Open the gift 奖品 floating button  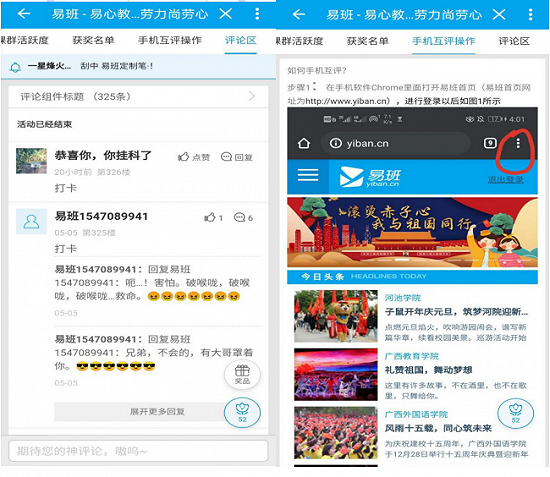(242, 375)
